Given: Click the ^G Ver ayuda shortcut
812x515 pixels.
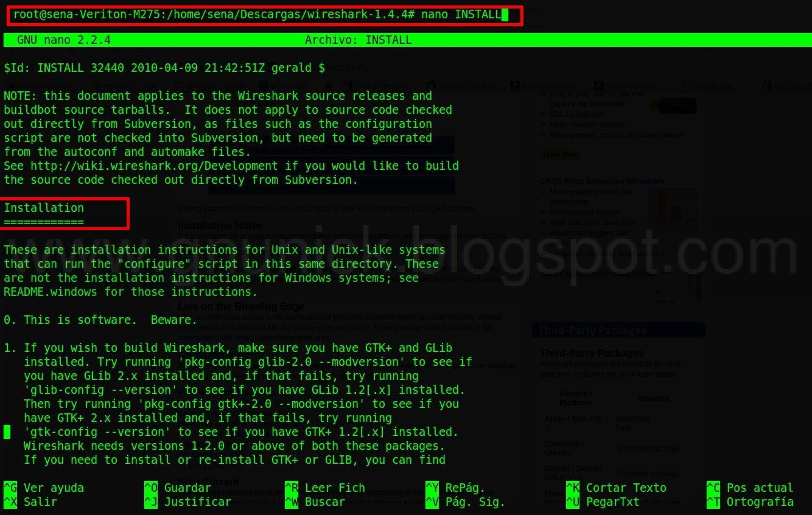Looking at the screenshot, I should (x=44, y=488).
